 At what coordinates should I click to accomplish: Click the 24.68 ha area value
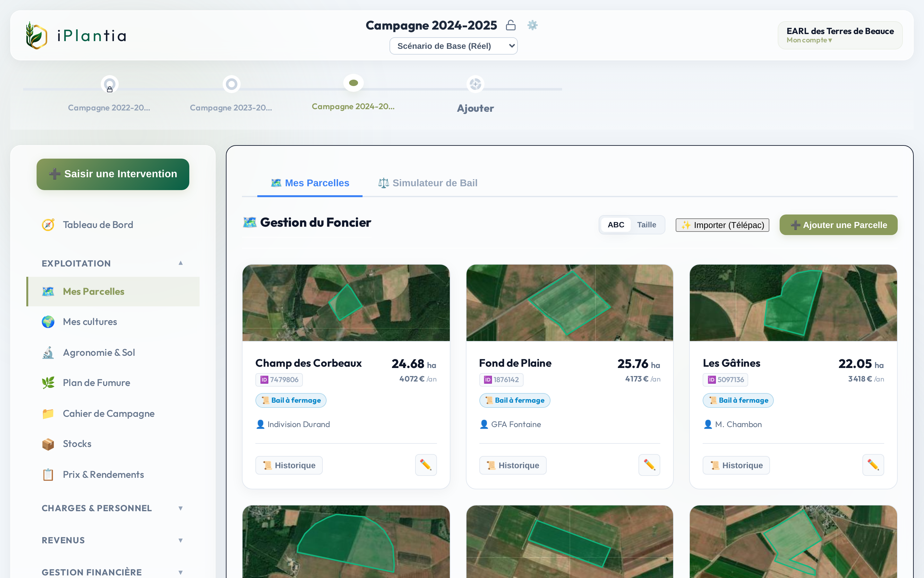point(414,364)
